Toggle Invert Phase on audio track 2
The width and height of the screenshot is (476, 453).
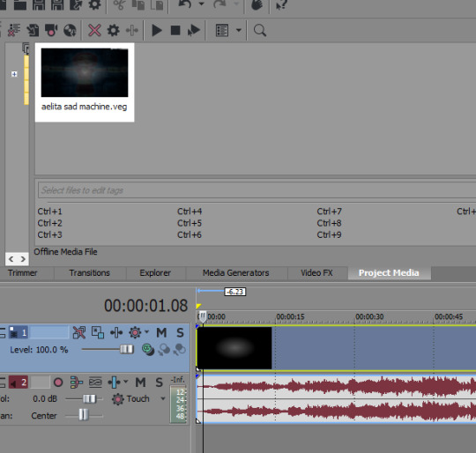point(95,382)
